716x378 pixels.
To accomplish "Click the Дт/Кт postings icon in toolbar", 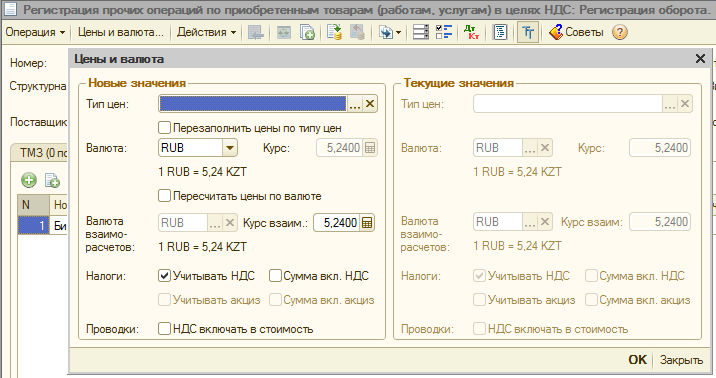I will [471, 32].
